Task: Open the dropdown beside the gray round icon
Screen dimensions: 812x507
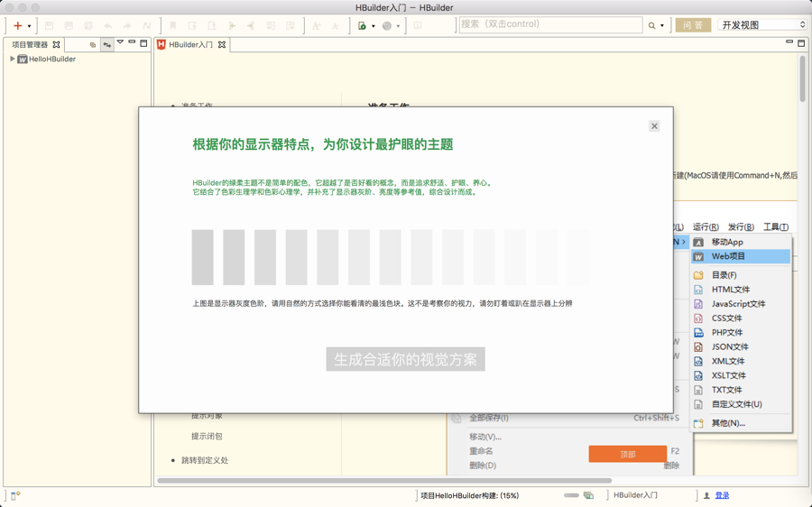Action: click(x=398, y=26)
